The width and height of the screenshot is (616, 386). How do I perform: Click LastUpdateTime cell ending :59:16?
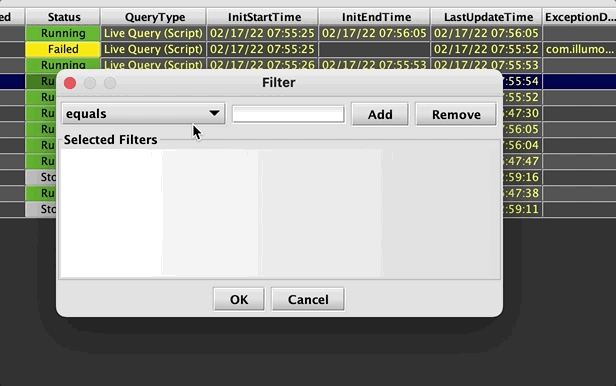(x=522, y=177)
